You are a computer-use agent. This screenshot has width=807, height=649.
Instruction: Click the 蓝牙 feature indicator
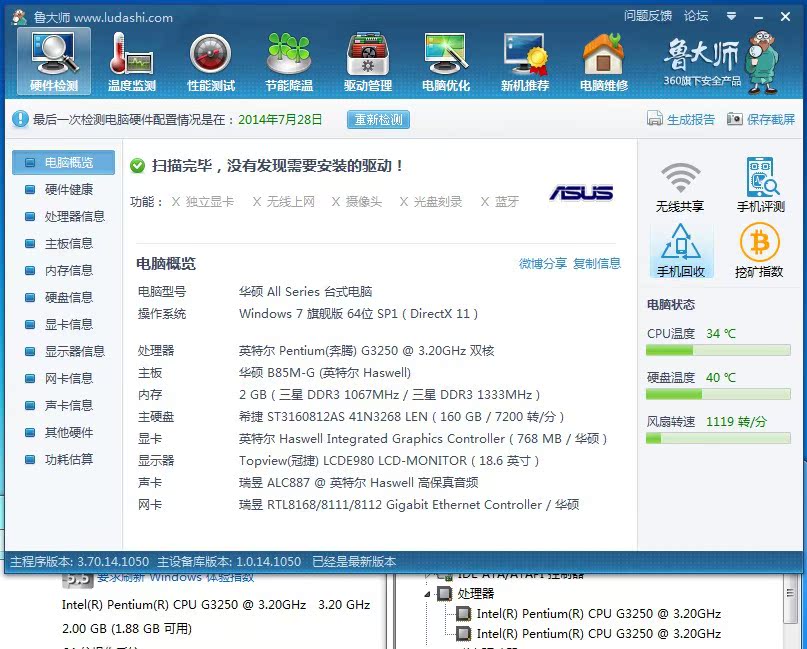click(x=500, y=201)
